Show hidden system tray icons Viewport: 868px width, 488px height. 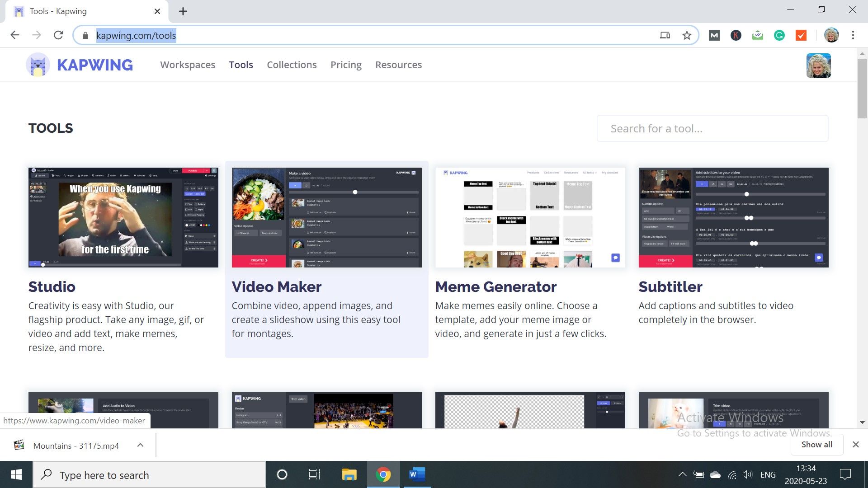point(682,474)
